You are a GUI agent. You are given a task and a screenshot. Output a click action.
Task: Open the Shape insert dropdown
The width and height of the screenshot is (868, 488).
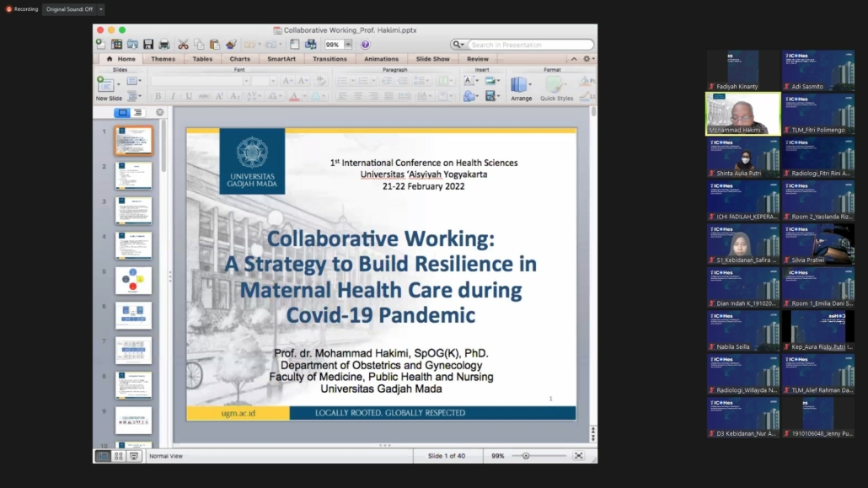(470, 96)
